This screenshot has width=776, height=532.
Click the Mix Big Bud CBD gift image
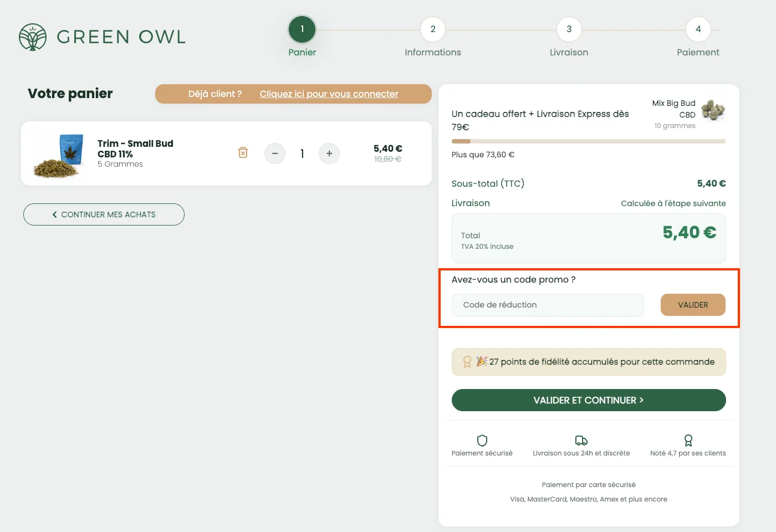click(713, 110)
